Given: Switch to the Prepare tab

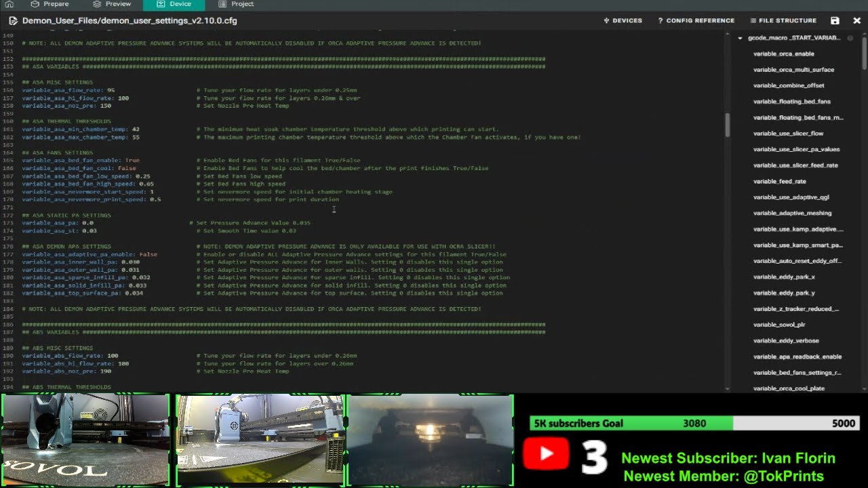Looking at the screenshot, I should tap(50, 4).
